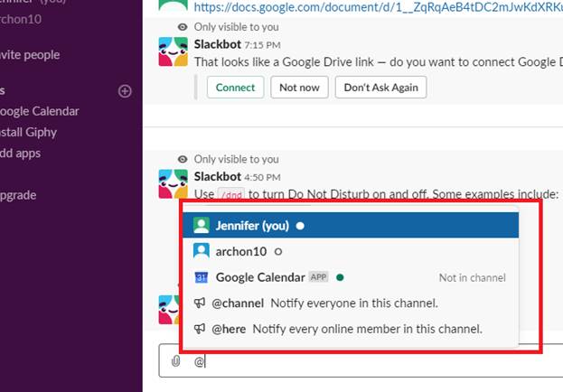Click the Slackbot name at 4:50 PM

tap(218, 176)
